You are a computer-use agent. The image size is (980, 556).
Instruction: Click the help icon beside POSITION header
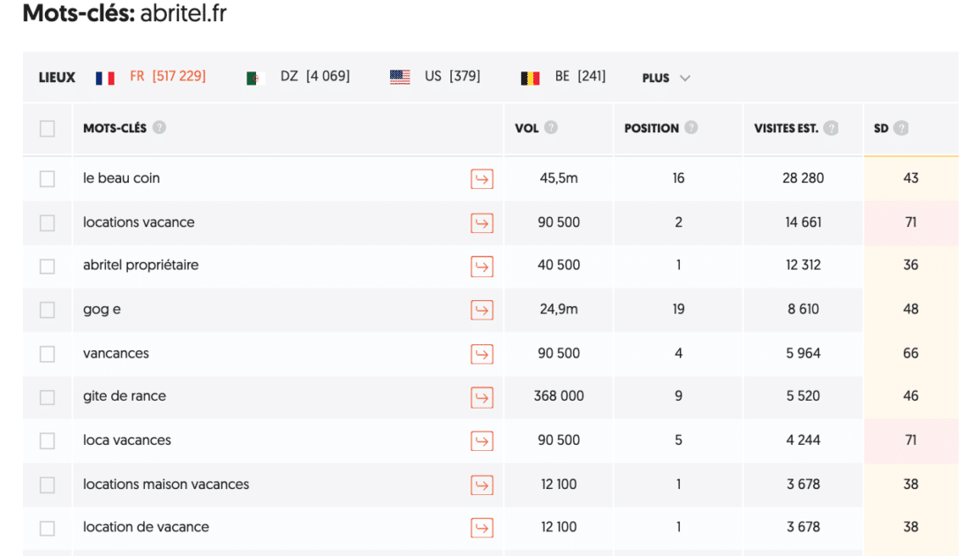point(691,128)
